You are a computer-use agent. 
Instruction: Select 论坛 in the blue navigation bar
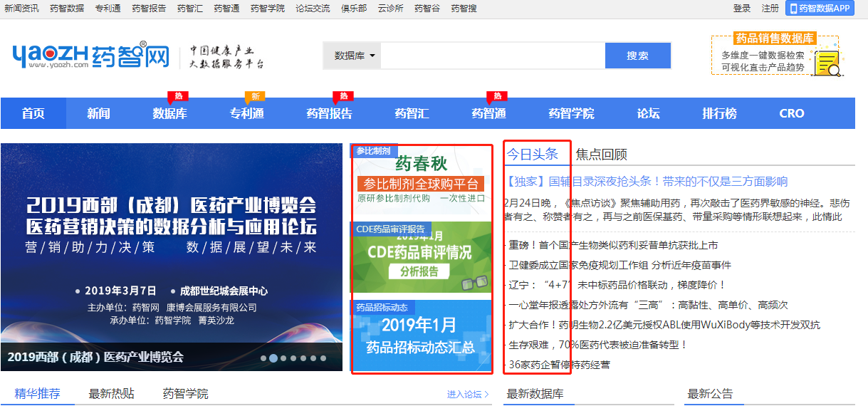pyautogui.click(x=648, y=113)
